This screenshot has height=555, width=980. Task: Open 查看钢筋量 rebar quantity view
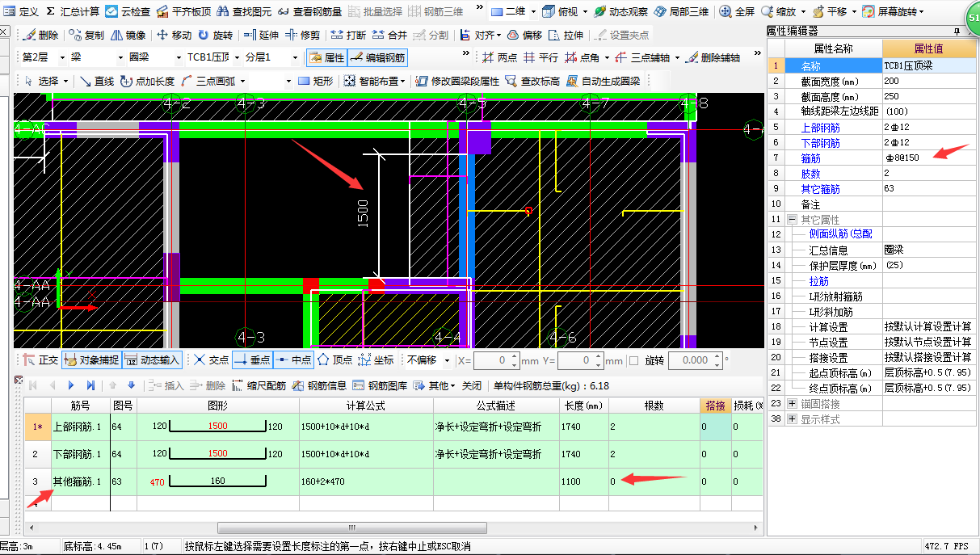pos(309,11)
